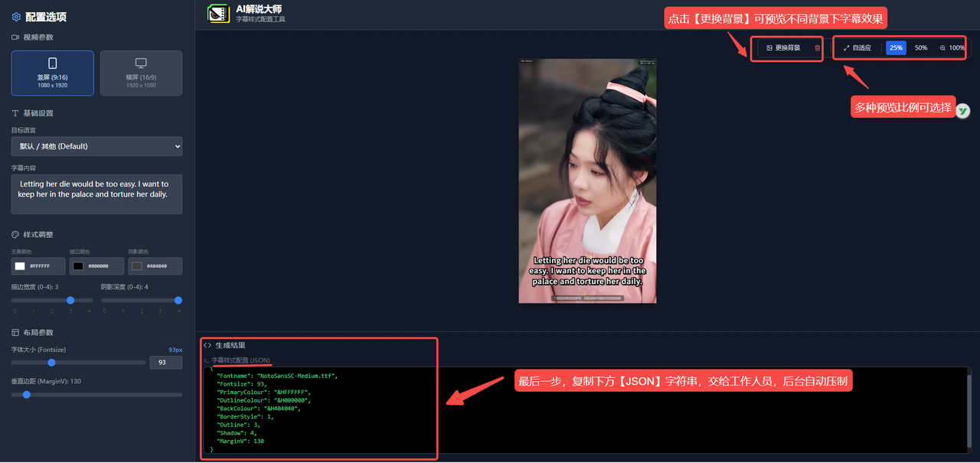The height and width of the screenshot is (463, 980).
Task: Open the 阴影颜色 gray color swatch
Action: (137, 266)
